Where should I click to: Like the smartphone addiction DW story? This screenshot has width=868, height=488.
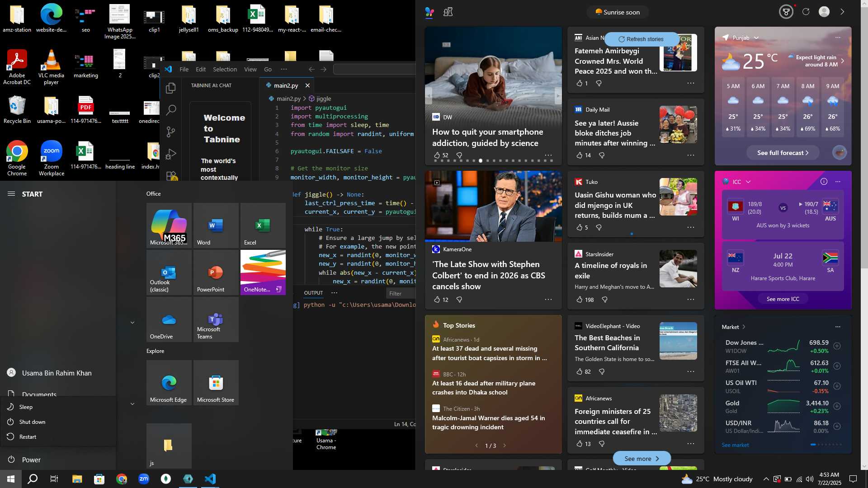(x=437, y=155)
